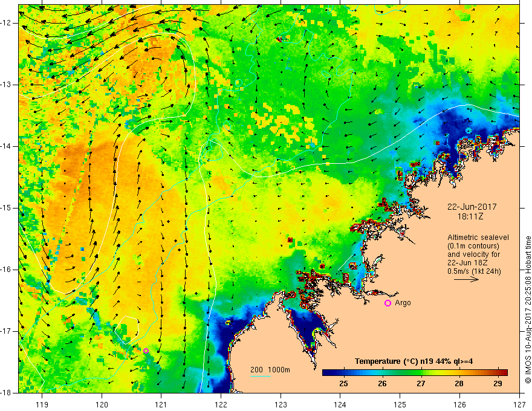
Task: Click longitude axis label "120"
Action: [102, 404]
